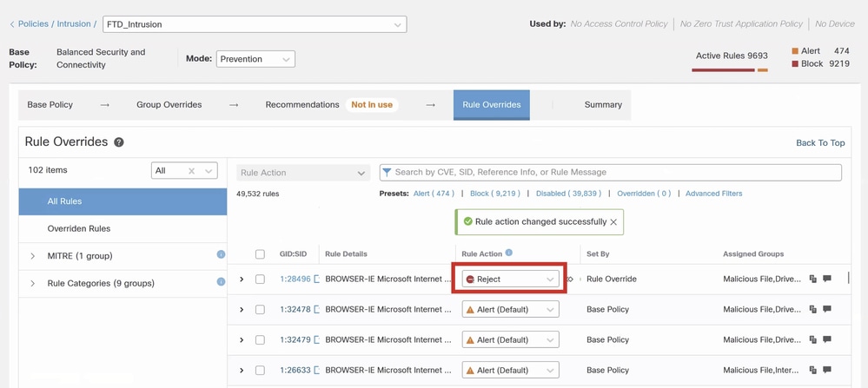Expand details row for rule 1:26633
The image size is (868, 388).
point(242,371)
